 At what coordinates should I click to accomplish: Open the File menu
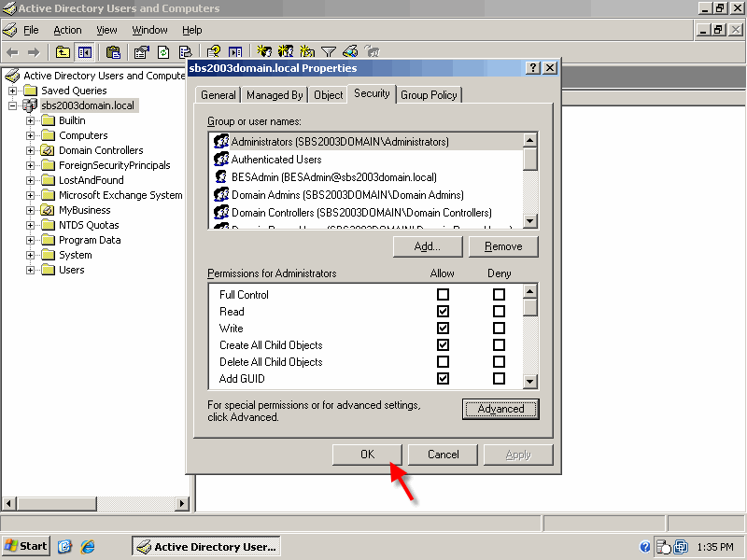[x=31, y=30]
